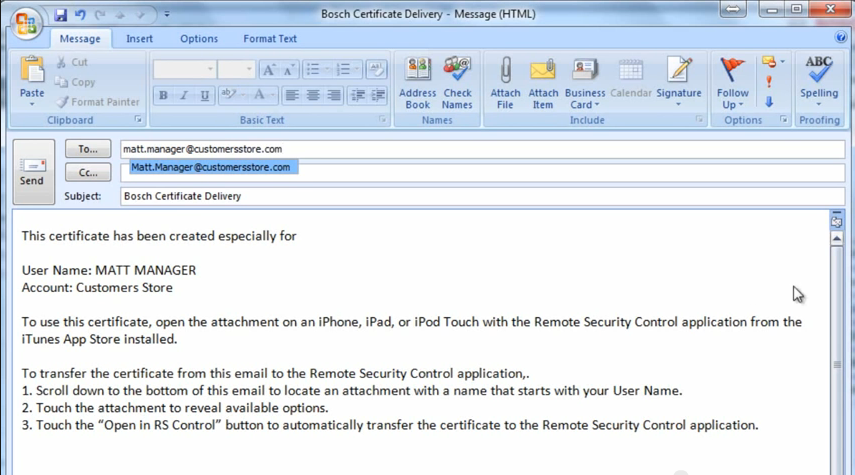The image size is (855, 475).
Task: Paste clipboard contents with the Paste icon
Action: (32, 70)
